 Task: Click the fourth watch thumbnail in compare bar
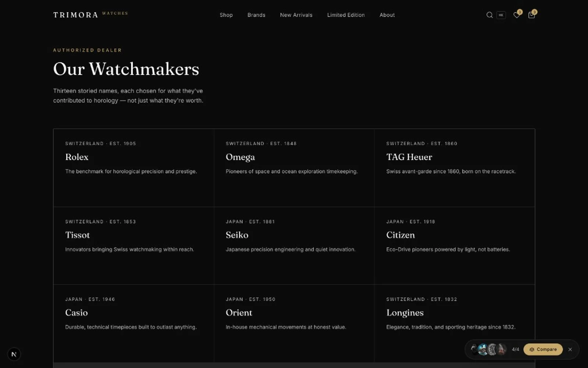click(x=502, y=349)
